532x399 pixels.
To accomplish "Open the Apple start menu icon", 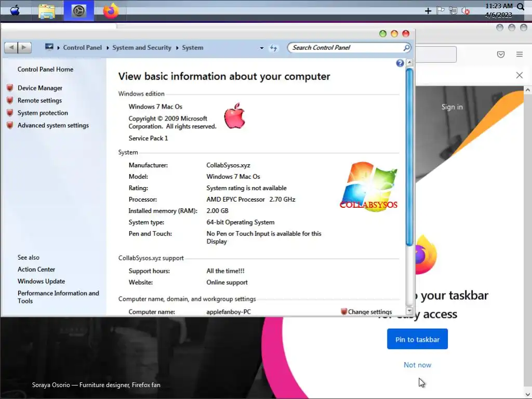I will point(15,11).
